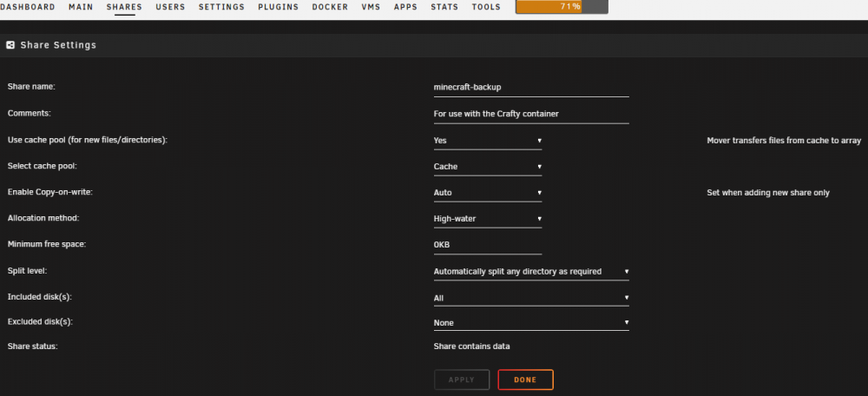This screenshot has width=868, height=396.
Task: Click the Share Settings share icon
Action: coord(10,45)
